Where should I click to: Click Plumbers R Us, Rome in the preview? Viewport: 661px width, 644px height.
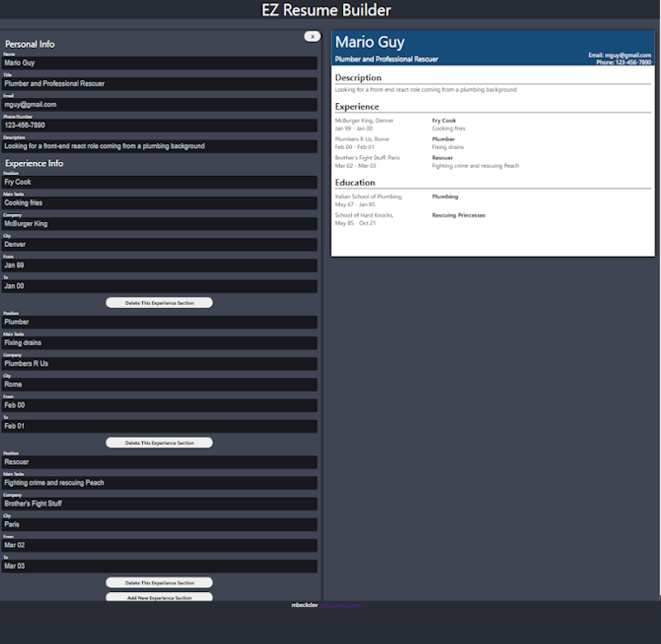pyautogui.click(x=362, y=139)
